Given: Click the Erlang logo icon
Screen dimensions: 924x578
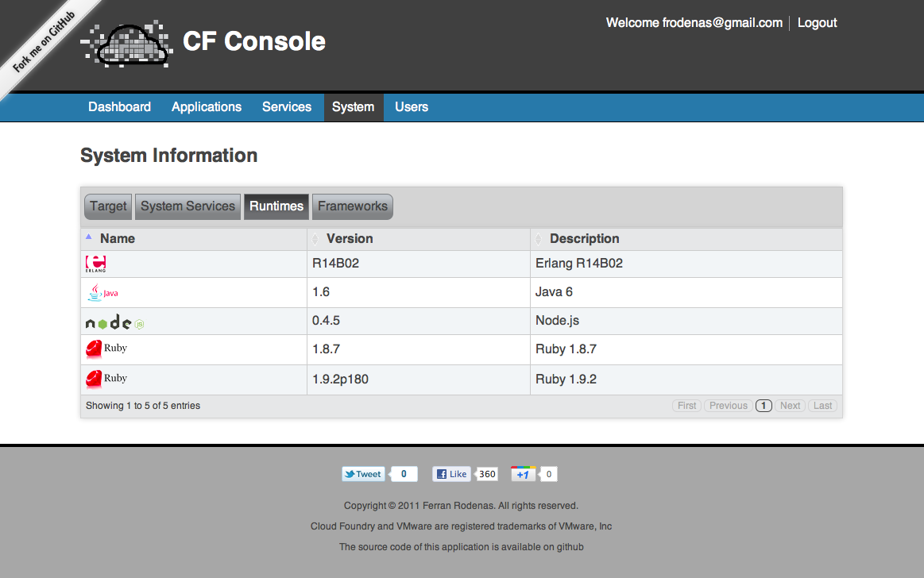Looking at the screenshot, I should point(95,264).
